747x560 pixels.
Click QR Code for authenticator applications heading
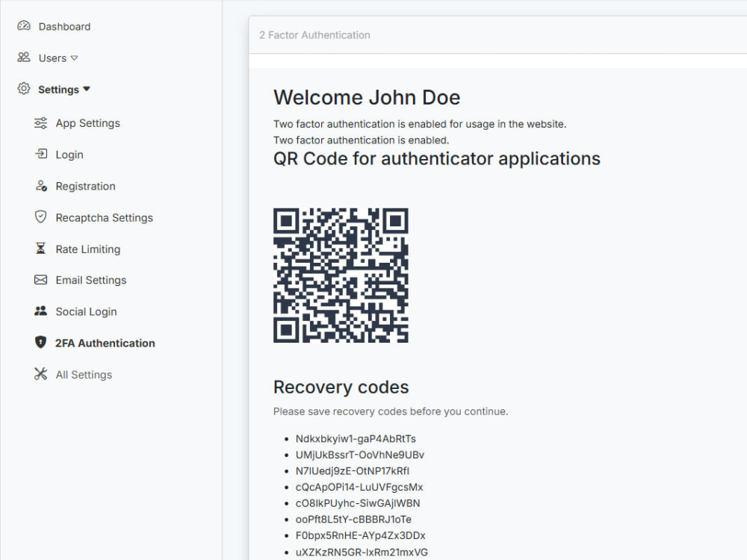437,158
